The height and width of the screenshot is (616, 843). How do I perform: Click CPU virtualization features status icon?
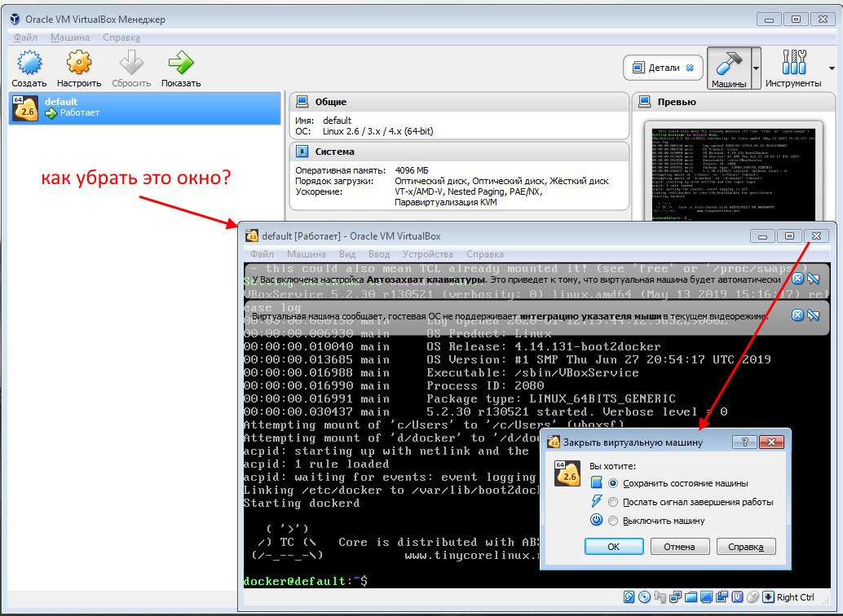click(737, 596)
